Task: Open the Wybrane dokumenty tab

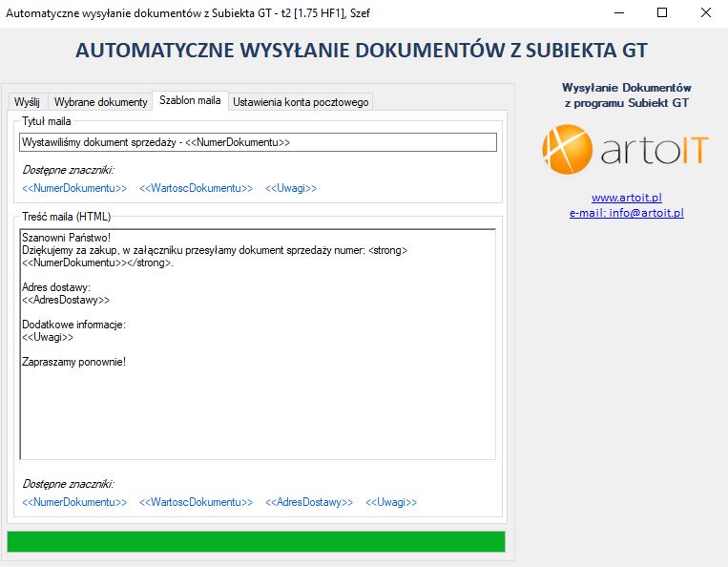Action: (100, 101)
